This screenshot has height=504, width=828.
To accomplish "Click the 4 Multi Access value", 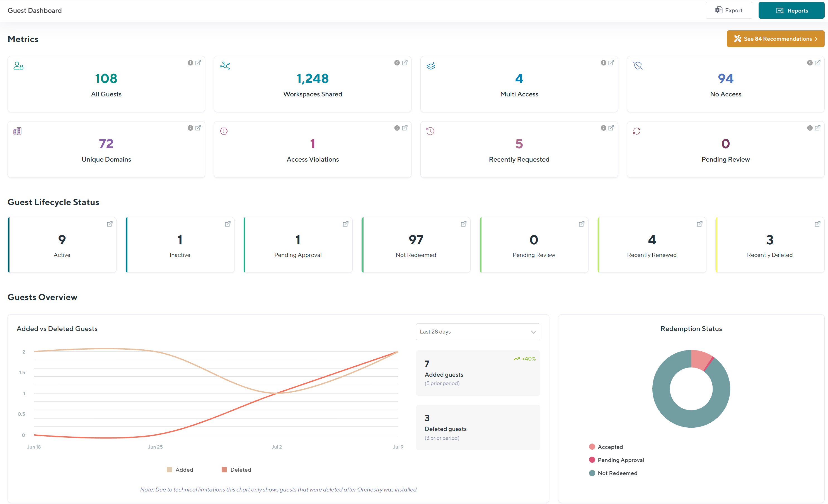I will (519, 79).
